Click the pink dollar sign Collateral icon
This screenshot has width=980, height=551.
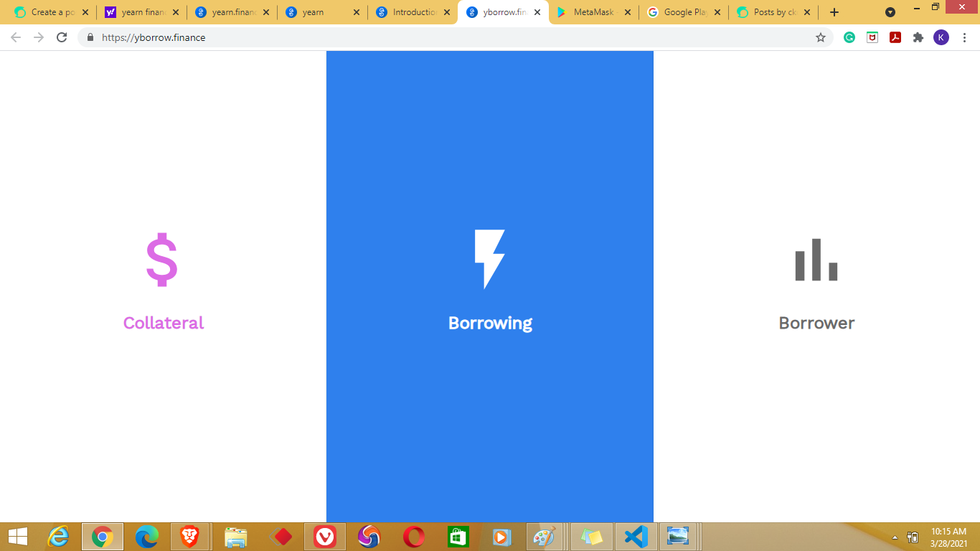coord(162,260)
